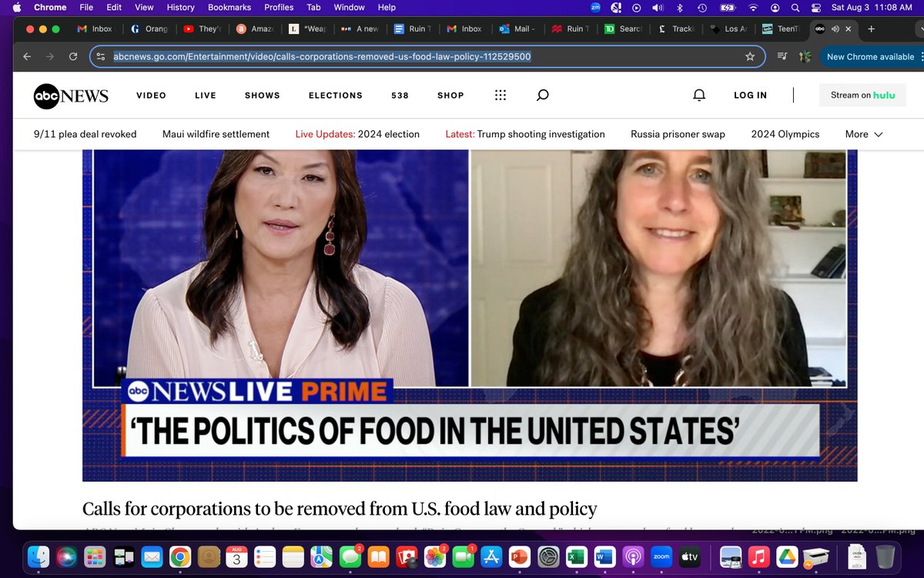The image size is (924, 578).
Task: Click the notification bell on ABC News
Action: pyautogui.click(x=699, y=94)
